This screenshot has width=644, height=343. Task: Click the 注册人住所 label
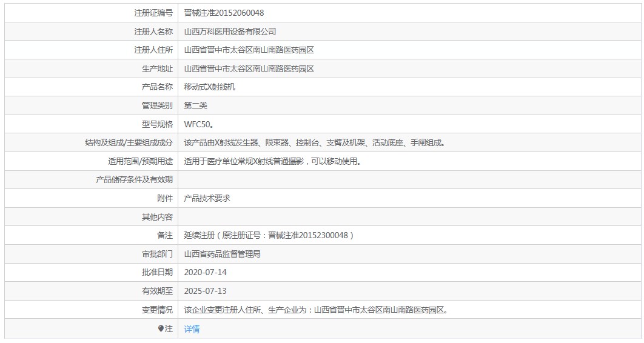coord(153,50)
